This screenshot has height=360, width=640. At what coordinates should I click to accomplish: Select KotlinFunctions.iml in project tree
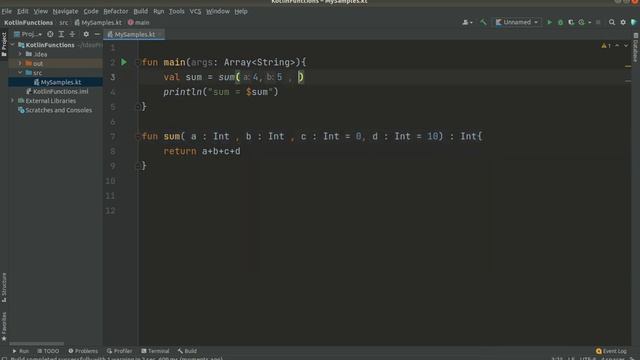(56, 91)
